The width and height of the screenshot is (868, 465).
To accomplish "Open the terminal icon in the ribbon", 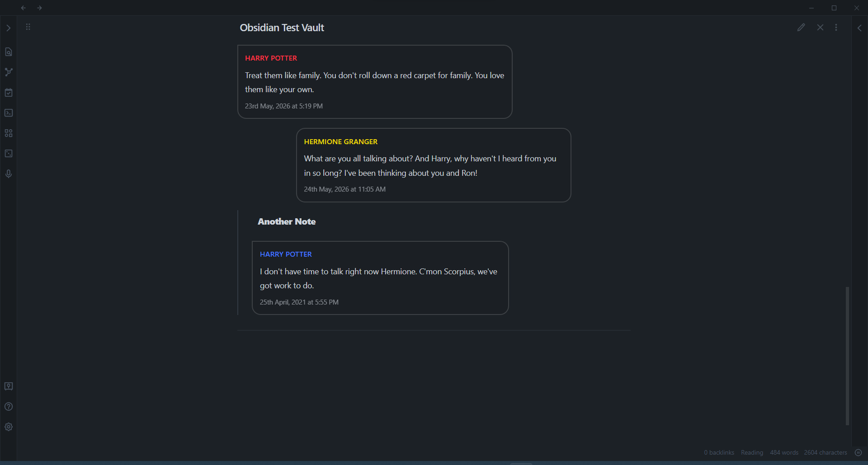I will (9, 113).
